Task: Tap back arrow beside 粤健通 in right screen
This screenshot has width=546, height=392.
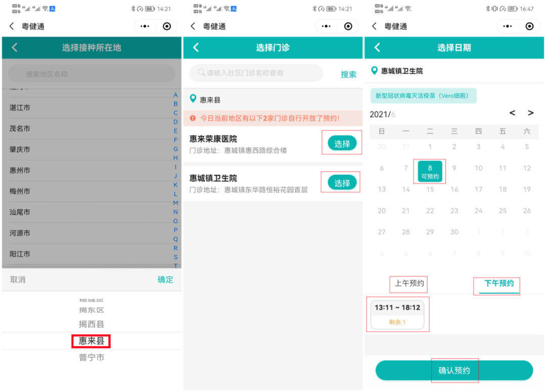Action: click(x=374, y=26)
